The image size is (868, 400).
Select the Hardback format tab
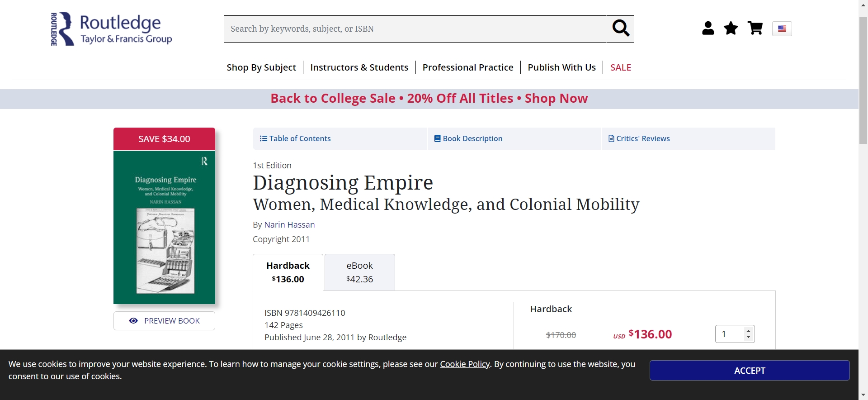point(288,272)
